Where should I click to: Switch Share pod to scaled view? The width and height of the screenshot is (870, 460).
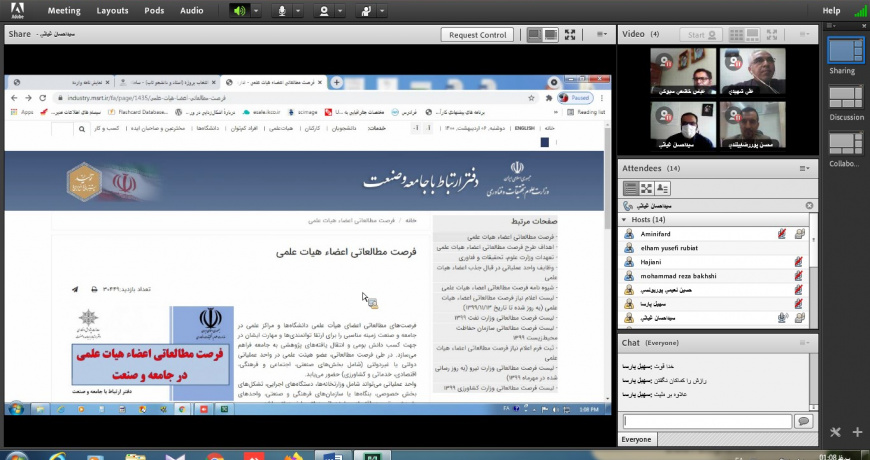coord(534,34)
